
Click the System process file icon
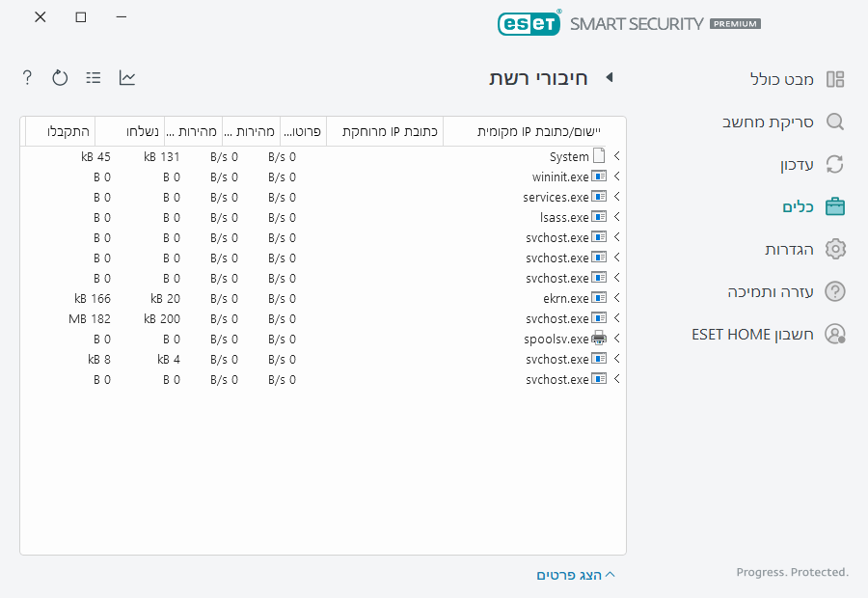click(x=599, y=156)
